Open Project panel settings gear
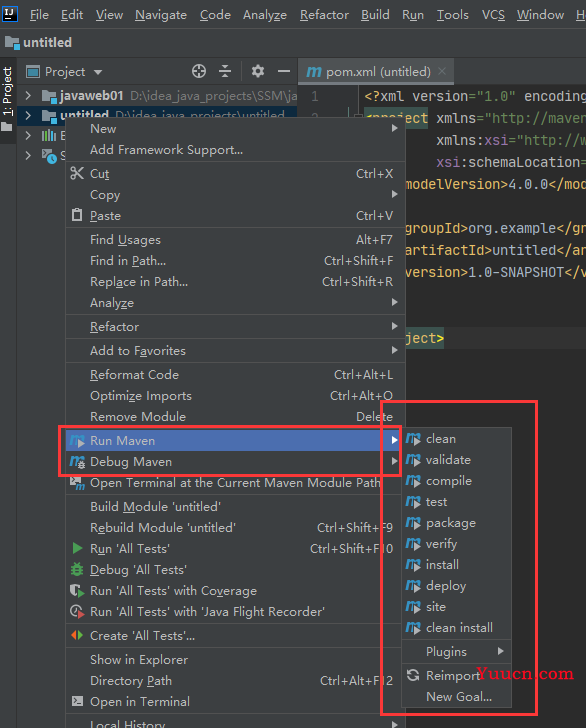 pos(258,71)
